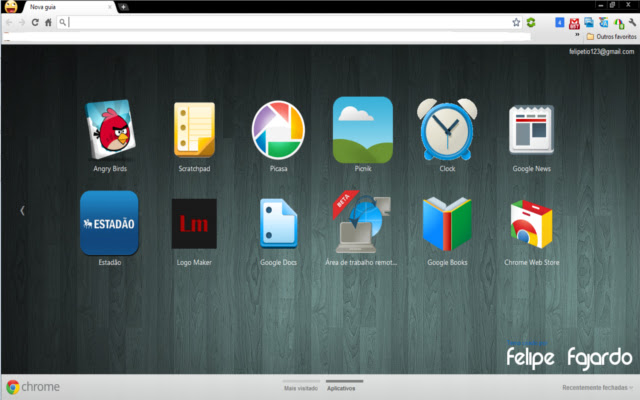Image resolution: width=640 pixels, height=400 pixels.
Task: Open the Google Docs app
Action: [x=278, y=224]
